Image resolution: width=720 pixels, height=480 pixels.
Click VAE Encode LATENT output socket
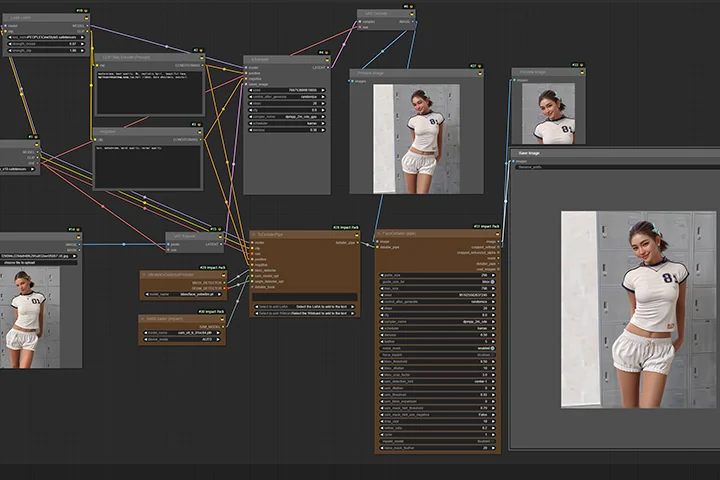point(221,244)
